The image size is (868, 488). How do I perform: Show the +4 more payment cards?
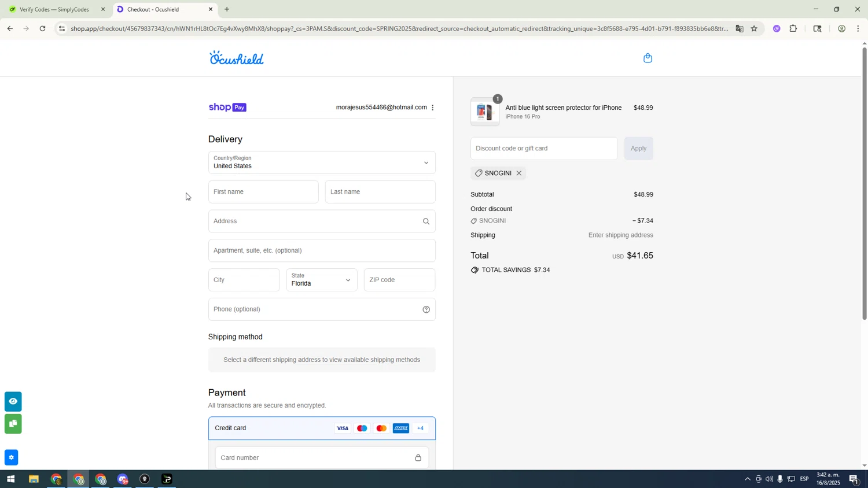pos(420,428)
